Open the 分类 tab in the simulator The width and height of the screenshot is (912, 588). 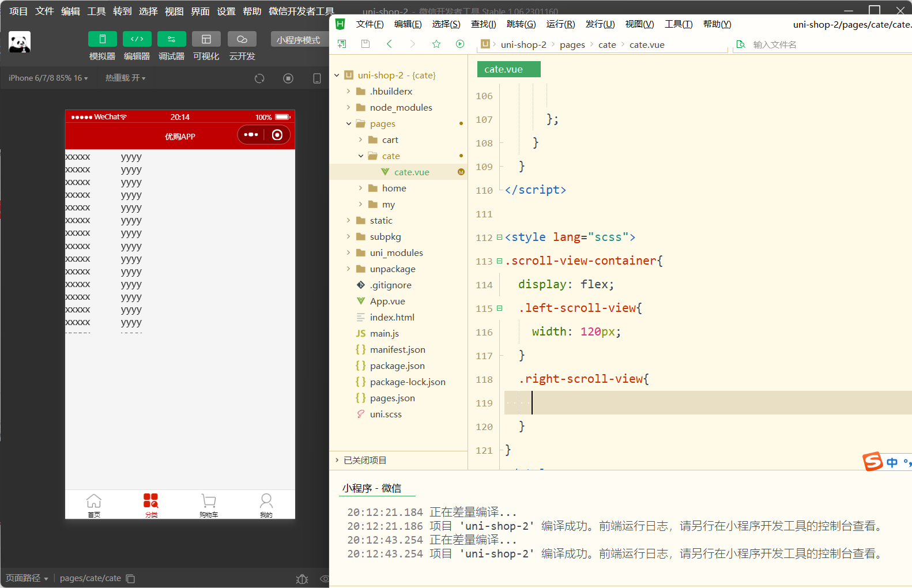[151, 506]
